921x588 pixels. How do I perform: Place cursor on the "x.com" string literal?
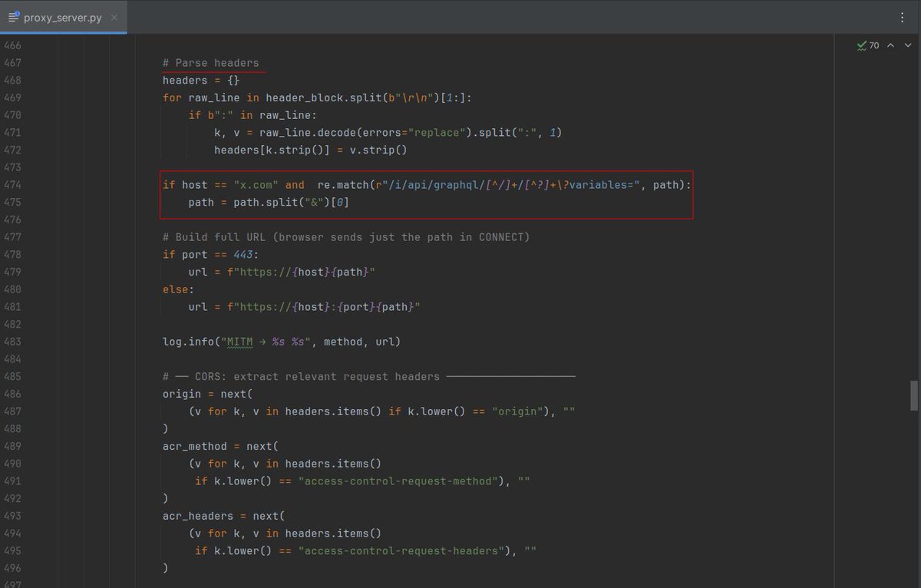pos(257,184)
